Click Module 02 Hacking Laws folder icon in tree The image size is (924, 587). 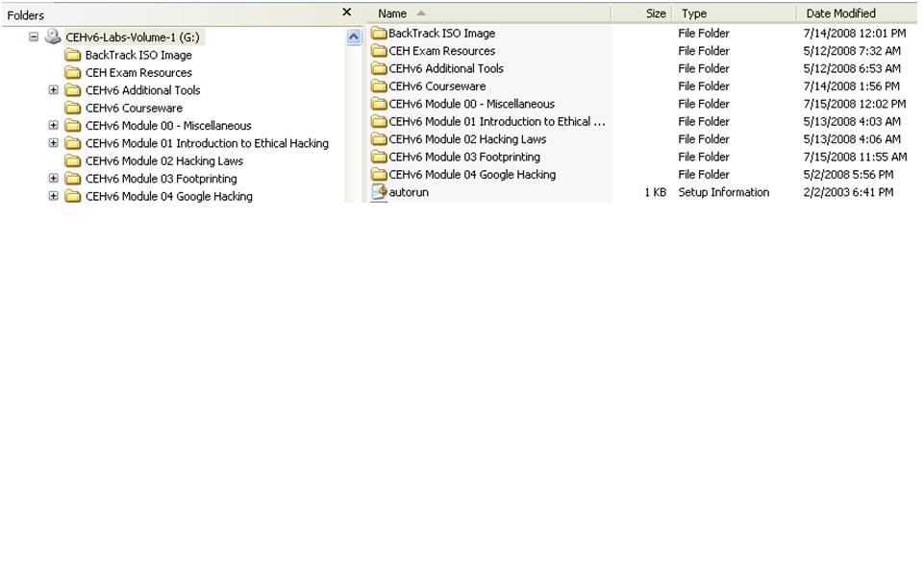(73, 160)
